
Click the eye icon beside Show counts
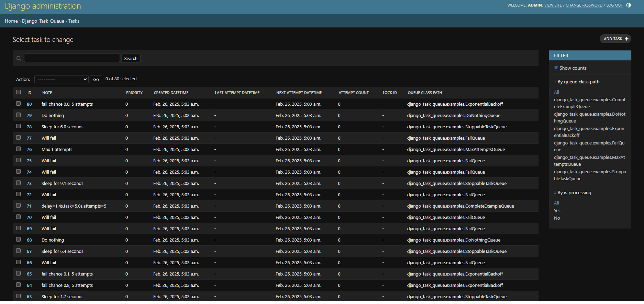click(556, 68)
